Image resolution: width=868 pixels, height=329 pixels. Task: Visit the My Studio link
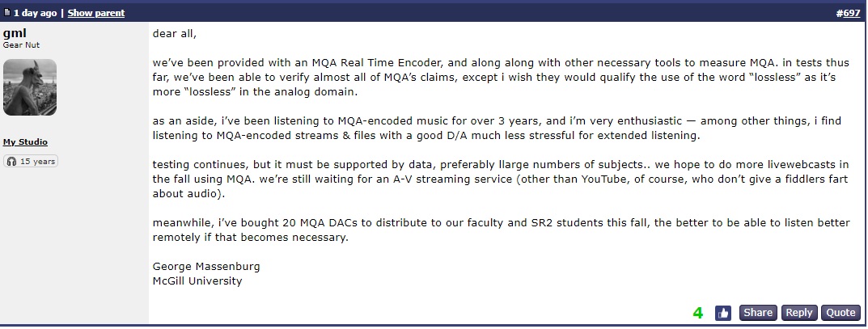pyautogui.click(x=25, y=142)
